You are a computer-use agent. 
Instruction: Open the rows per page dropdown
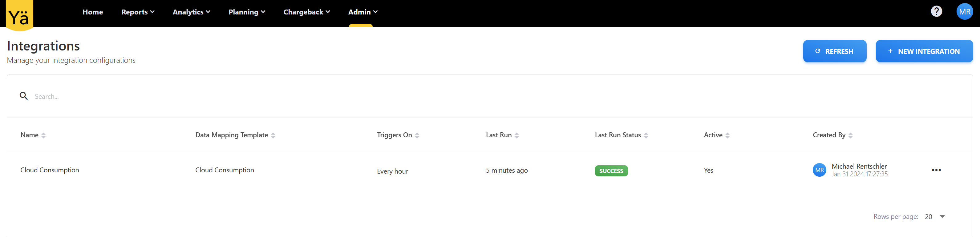pos(942,216)
